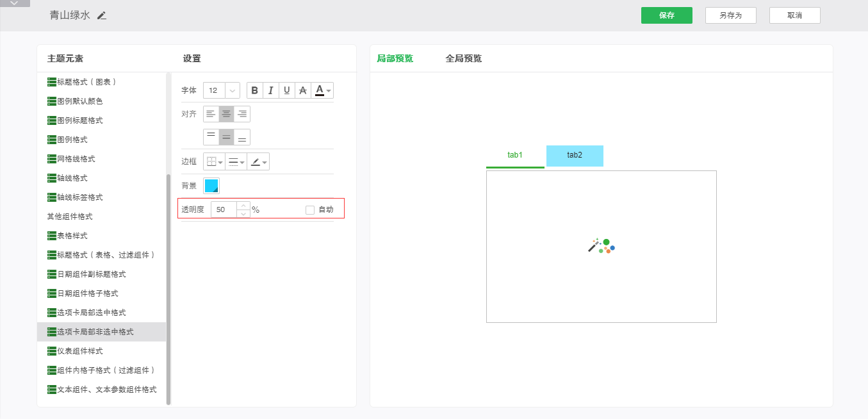Viewport: 868px width, 419px height.
Task: Toggle strikethrough font formatting
Action: pos(303,90)
